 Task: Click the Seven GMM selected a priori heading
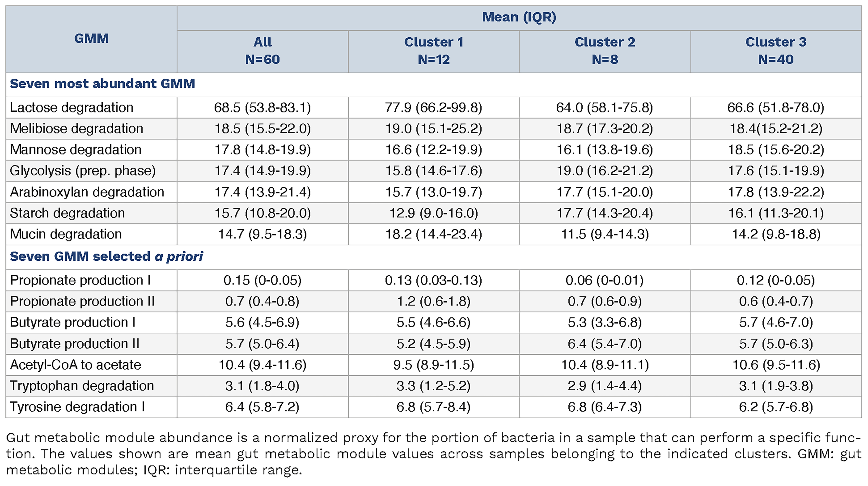click(106, 257)
